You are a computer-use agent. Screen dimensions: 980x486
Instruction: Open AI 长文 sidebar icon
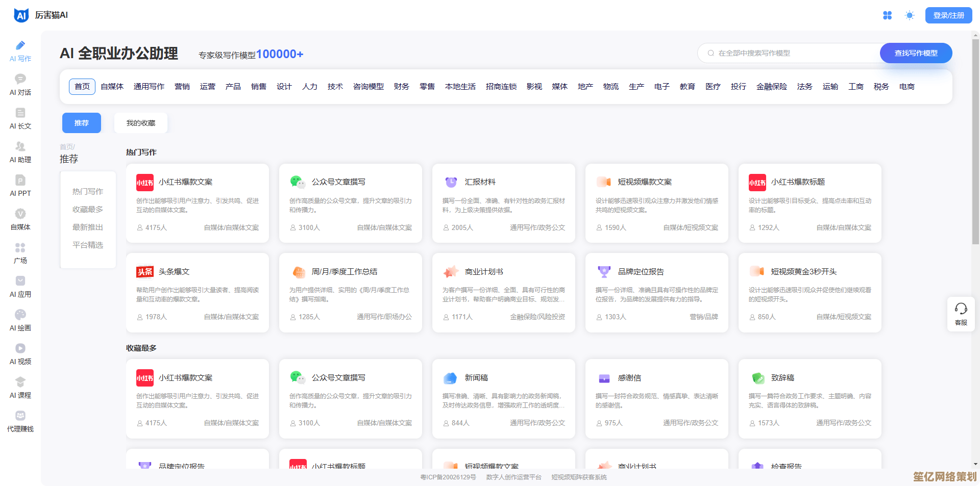point(20,113)
